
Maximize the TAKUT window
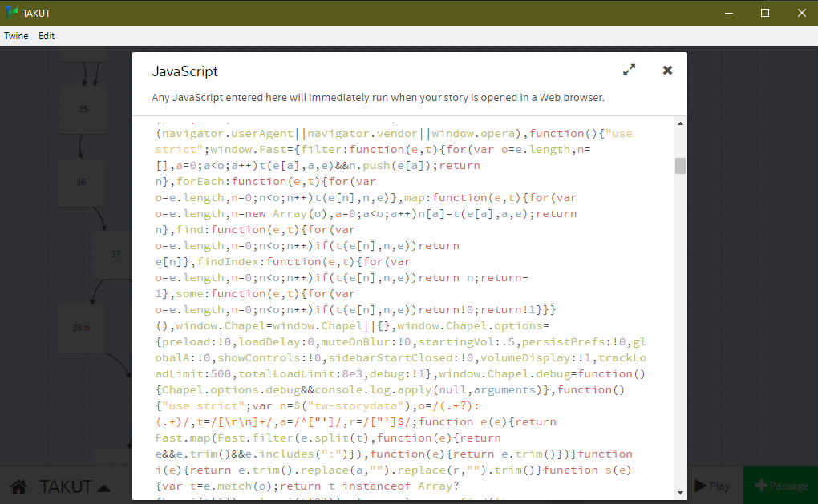(764, 13)
